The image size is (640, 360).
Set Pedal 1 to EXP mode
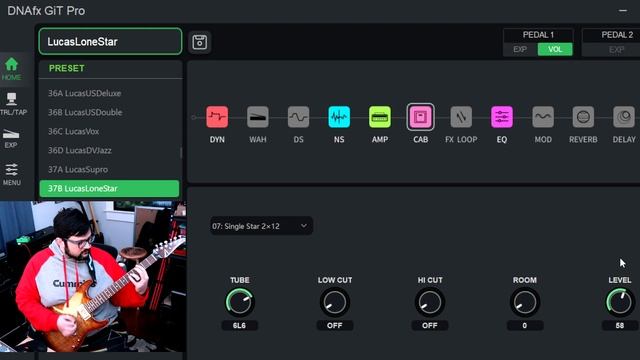point(520,49)
